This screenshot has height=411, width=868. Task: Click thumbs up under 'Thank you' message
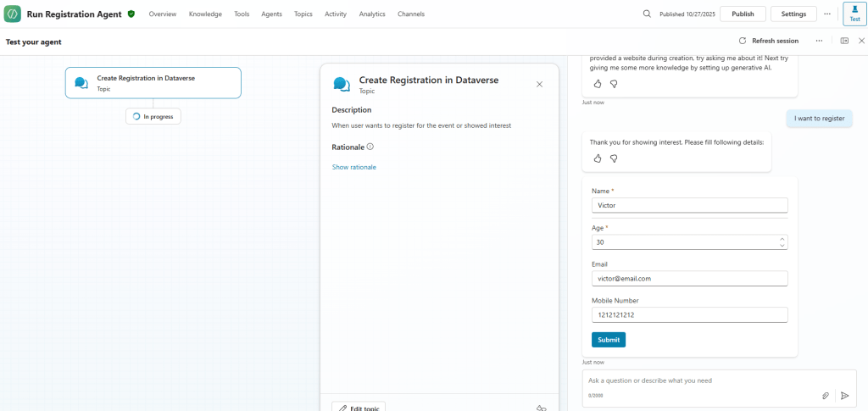point(597,158)
